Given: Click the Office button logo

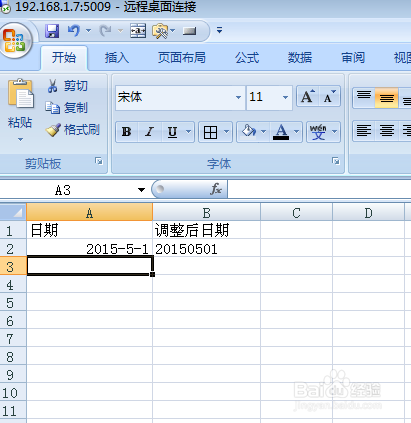Looking at the screenshot, I should click(x=15, y=41).
